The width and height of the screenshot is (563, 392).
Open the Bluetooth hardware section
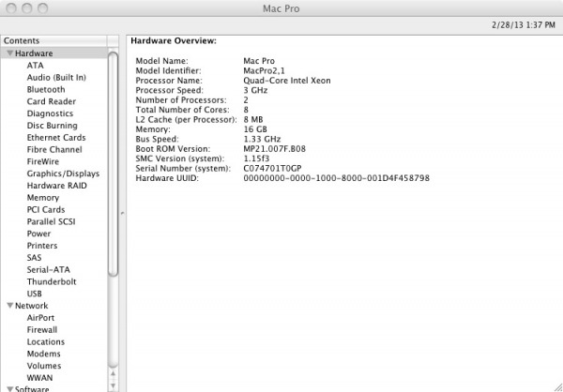(46, 90)
